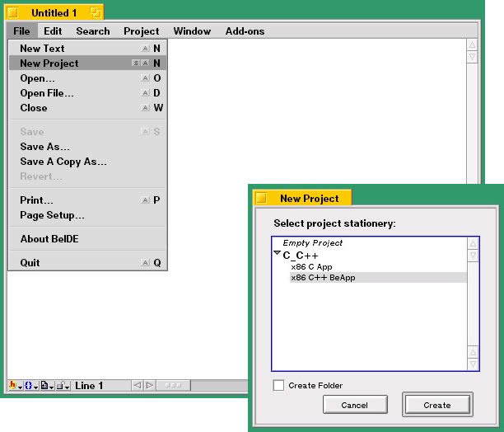Choose About BeIDE menu entry

tap(87, 239)
